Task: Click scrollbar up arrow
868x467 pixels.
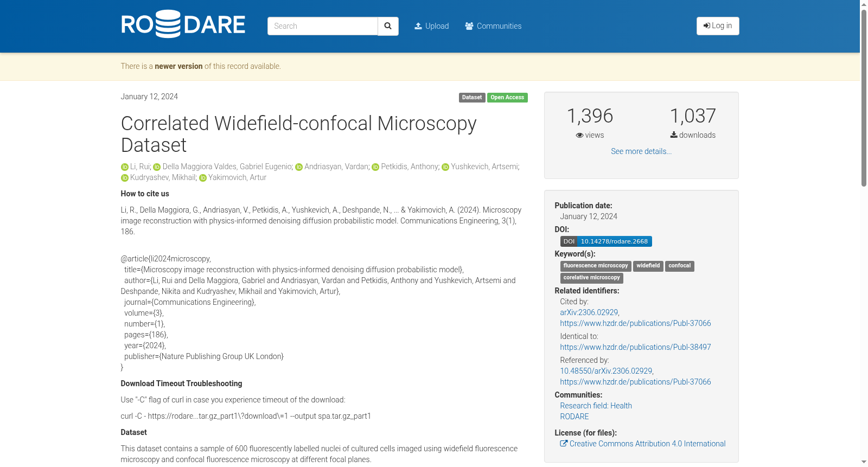Action: coord(864,4)
